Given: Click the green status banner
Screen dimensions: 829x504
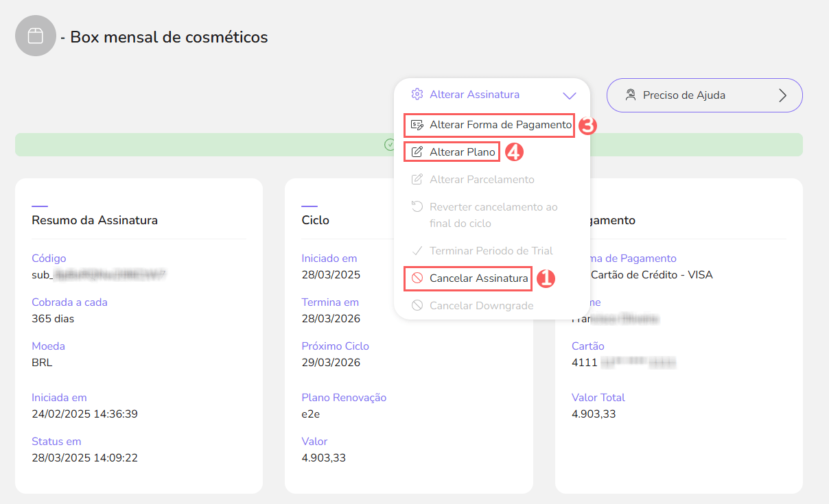Looking at the screenshot, I should point(206,145).
